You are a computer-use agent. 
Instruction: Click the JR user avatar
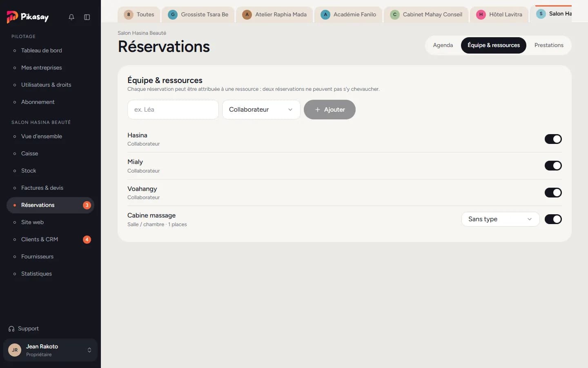point(15,350)
